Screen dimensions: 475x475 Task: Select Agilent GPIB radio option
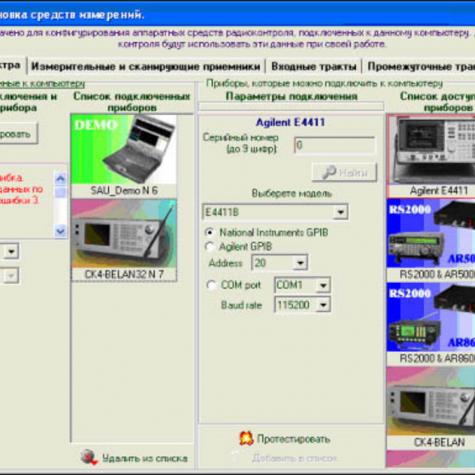[210, 247]
